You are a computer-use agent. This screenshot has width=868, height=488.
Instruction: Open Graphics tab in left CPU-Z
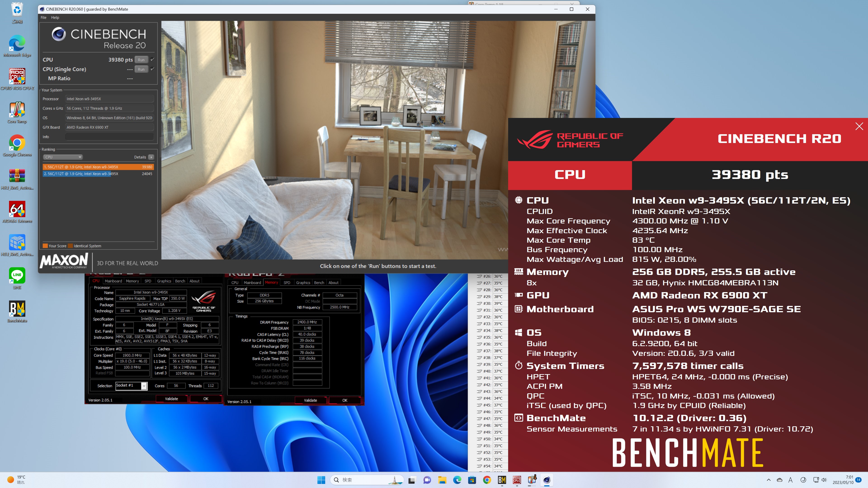tap(164, 281)
